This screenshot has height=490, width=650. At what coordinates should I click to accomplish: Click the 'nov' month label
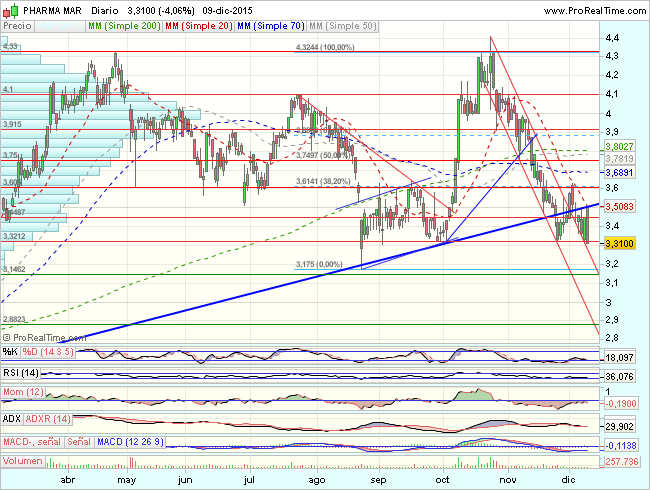click(x=508, y=480)
